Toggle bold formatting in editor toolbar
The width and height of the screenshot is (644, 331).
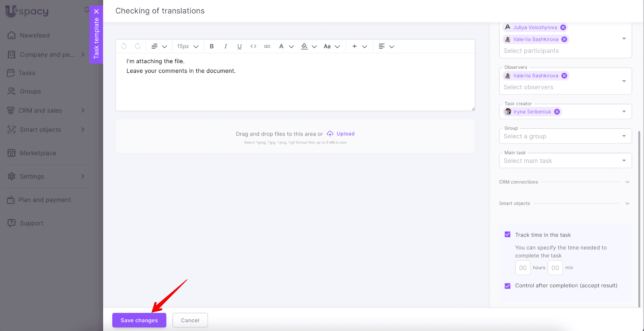click(x=212, y=46)
